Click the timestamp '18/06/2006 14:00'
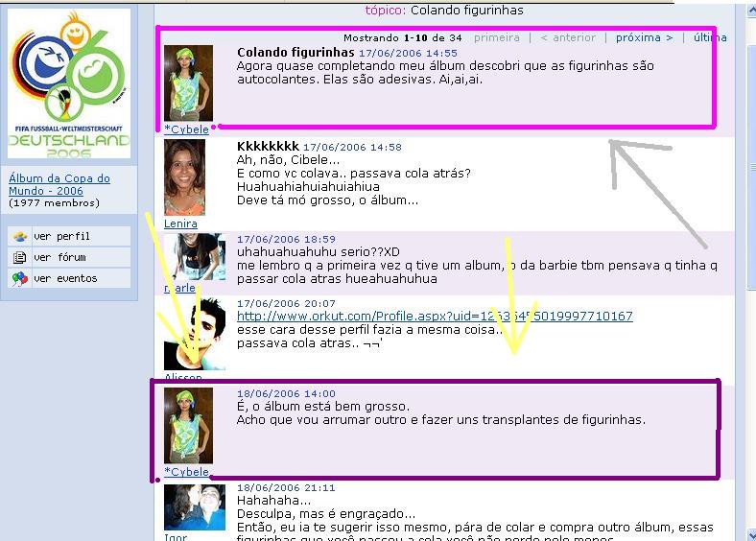 tap(286, 394)
